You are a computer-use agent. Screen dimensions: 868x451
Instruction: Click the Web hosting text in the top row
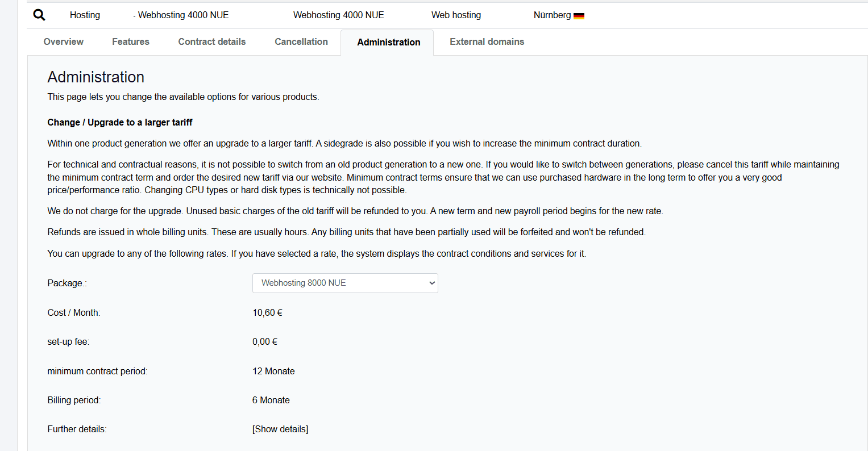456,15
